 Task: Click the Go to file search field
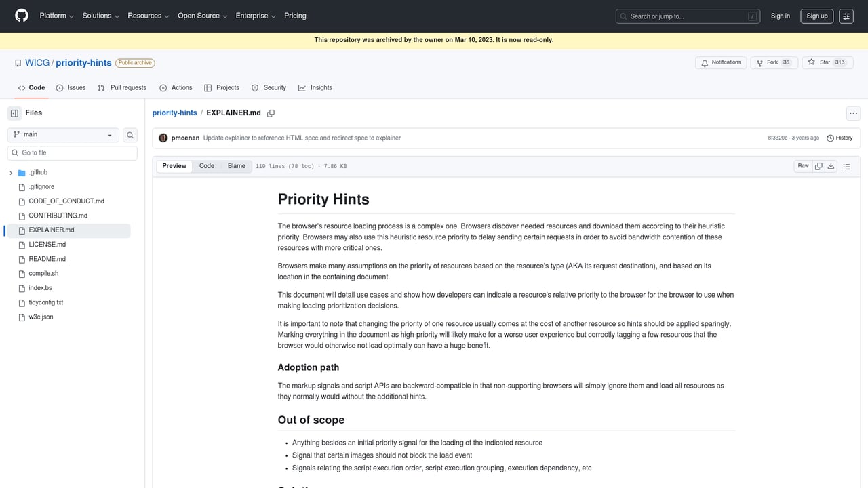(x=71, y=152)
